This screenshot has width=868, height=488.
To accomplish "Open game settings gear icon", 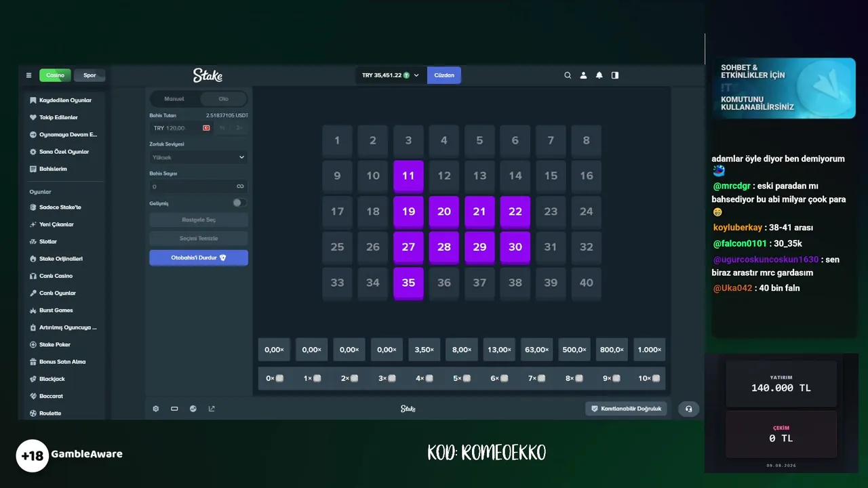I will pyautogui.click(x=155, y=409).
